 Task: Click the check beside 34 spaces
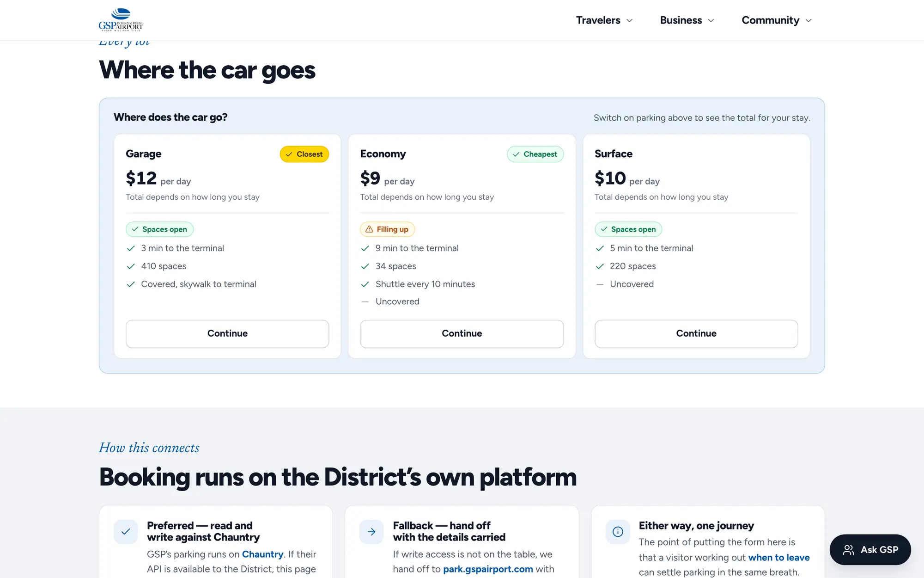[x=365, y=266]
